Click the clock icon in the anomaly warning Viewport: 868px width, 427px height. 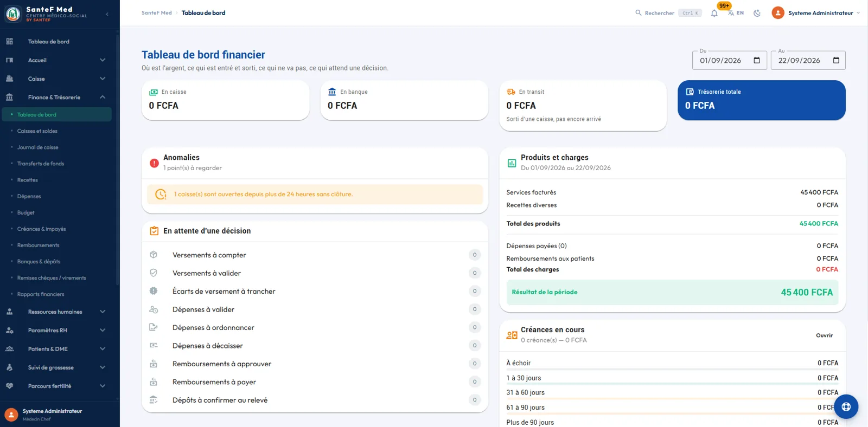pos(161,194)
